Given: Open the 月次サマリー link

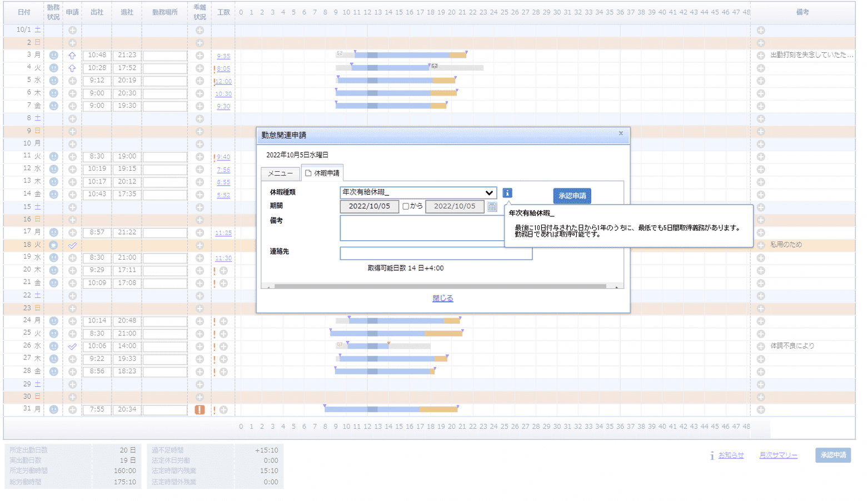Looking at the screenshot, I should point(778,455).
